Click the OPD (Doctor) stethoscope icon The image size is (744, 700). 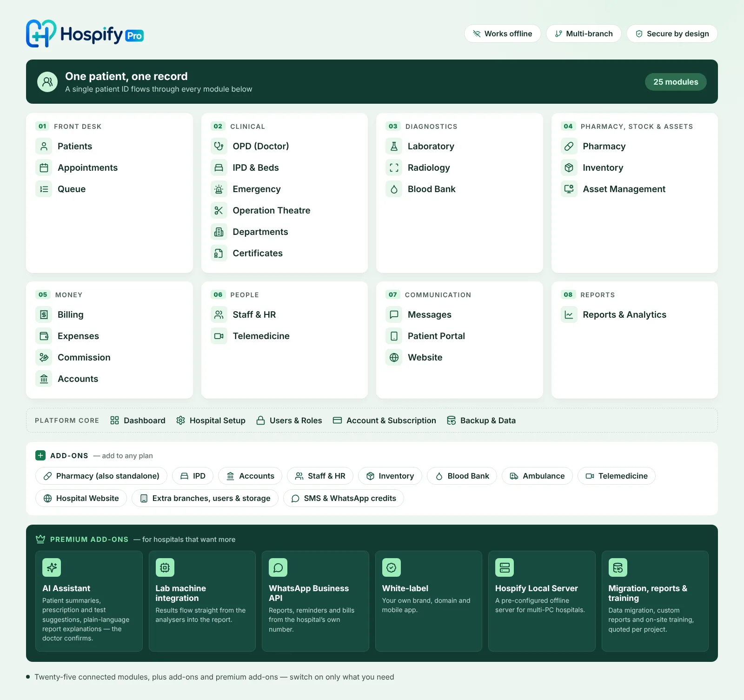point(219,147)
